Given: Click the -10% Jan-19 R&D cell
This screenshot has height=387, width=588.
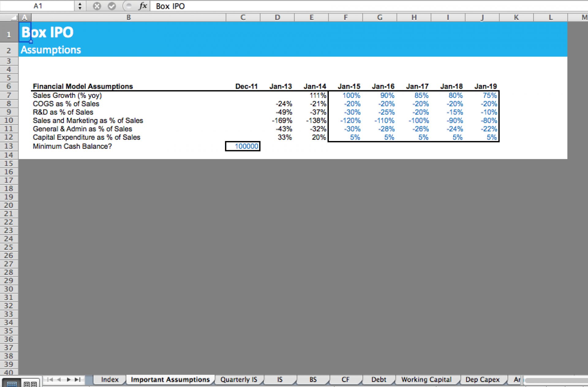Looking at the screenshot, I should (x=489, y=112).
